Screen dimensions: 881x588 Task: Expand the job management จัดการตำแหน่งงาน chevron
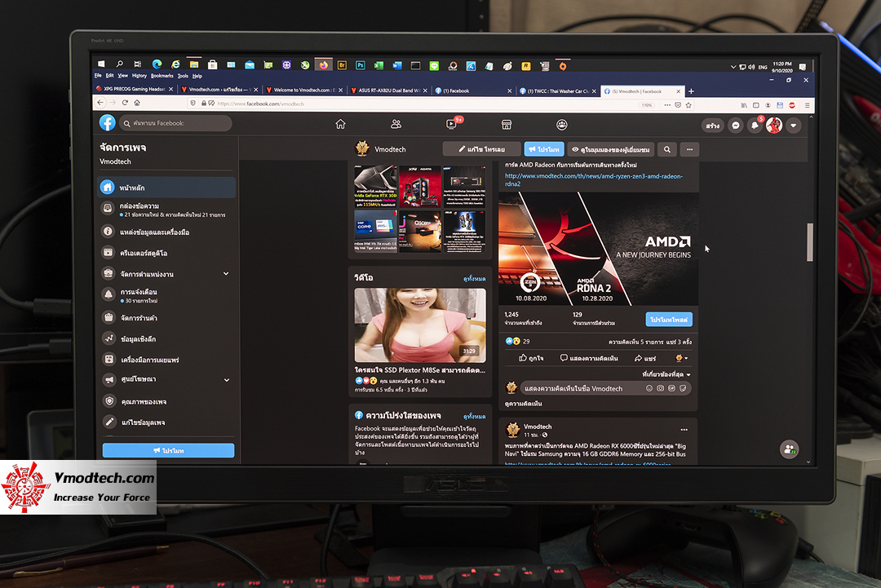pyautogui.click(x=226, y=273)
